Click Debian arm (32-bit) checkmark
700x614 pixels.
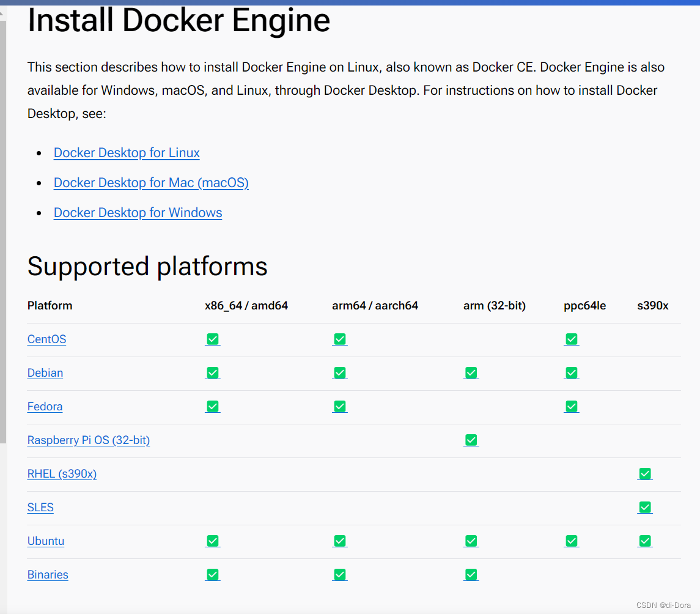pyautogui.click(x=471, y=372)
